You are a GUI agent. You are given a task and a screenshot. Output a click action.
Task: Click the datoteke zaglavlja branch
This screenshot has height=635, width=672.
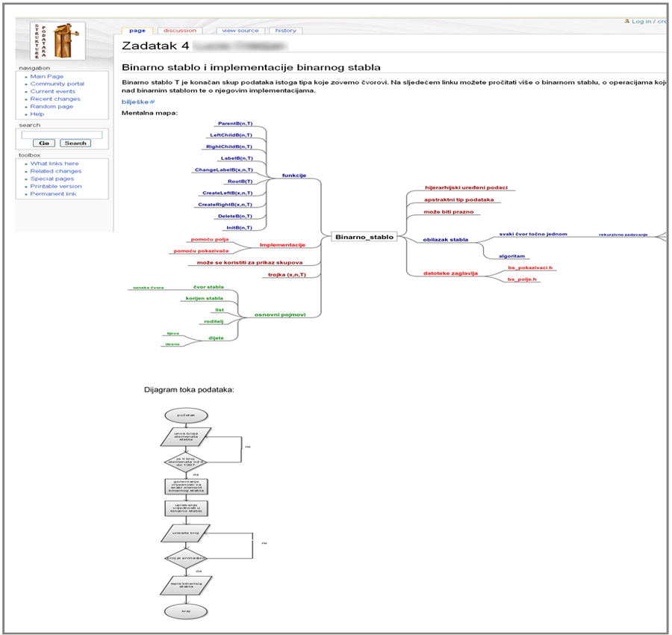click(x=450, y=273)
